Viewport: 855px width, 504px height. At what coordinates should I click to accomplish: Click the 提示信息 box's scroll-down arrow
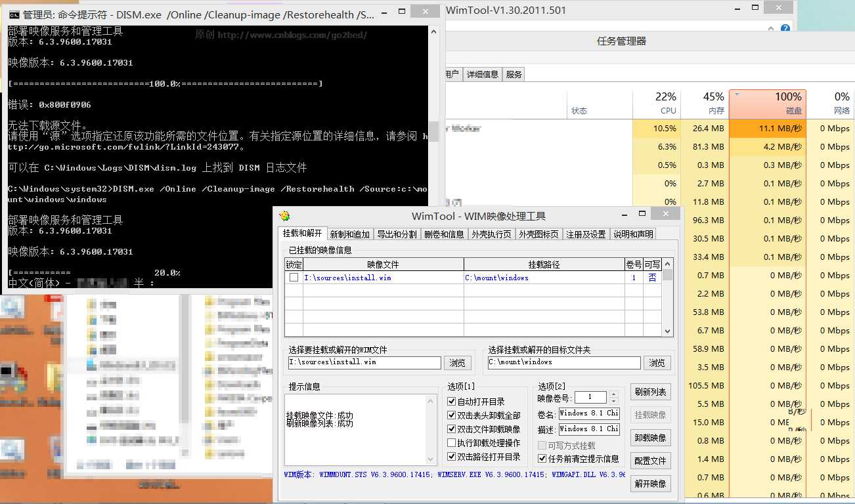pyautogui.click(x=431, y=460)
